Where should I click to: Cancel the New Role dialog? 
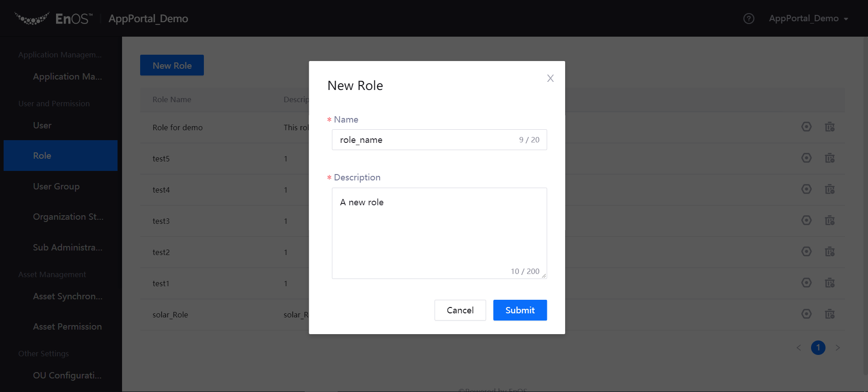460,310
